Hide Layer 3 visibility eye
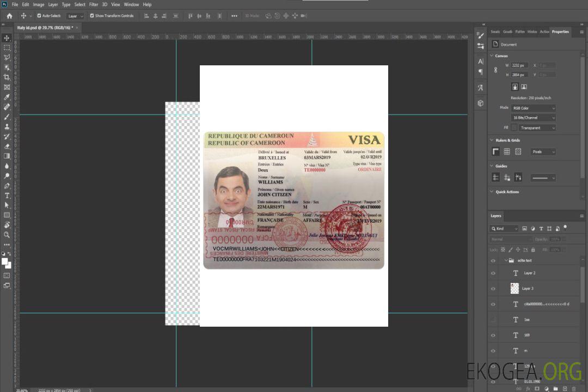Image resolution: width=588 pixels, height=392 pixels. pyautogui.click(x=493, y=289)
